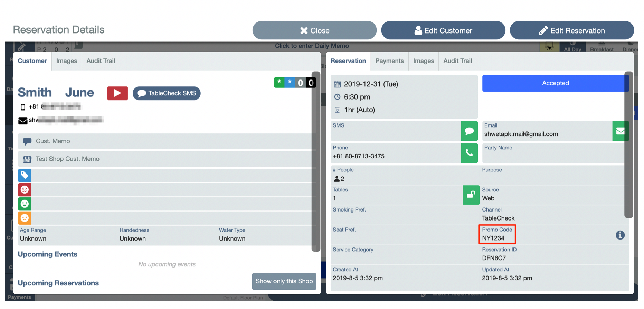The height and width of the screenshot is (309, 644).
Task: Click the phone number +81 80-8713-3475
Action: point(359,156)
